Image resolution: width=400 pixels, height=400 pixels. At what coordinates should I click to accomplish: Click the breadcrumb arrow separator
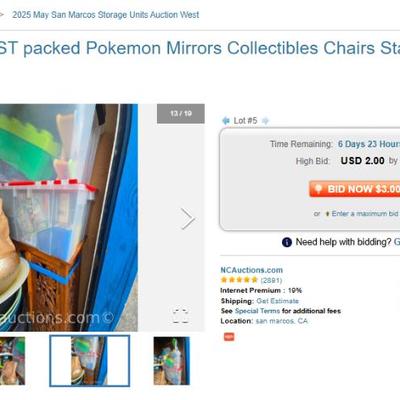pyautogui.click(x=2, y=15)
